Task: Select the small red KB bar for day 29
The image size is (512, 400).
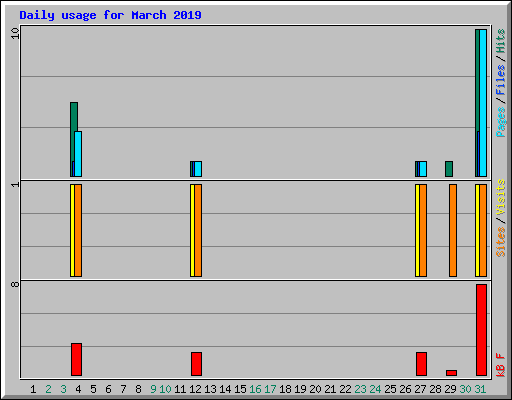Action: [x=451, y=373]
